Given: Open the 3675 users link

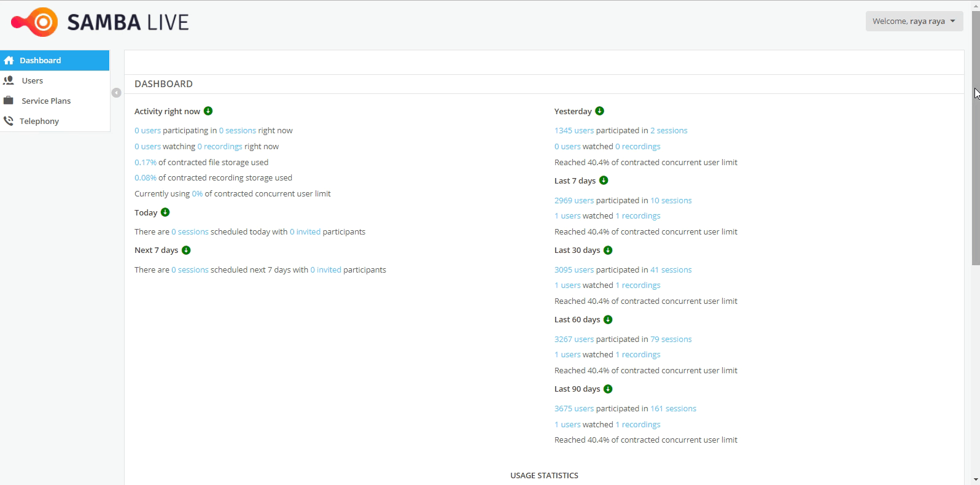Looking at the screenshot, I should (574, 408).
